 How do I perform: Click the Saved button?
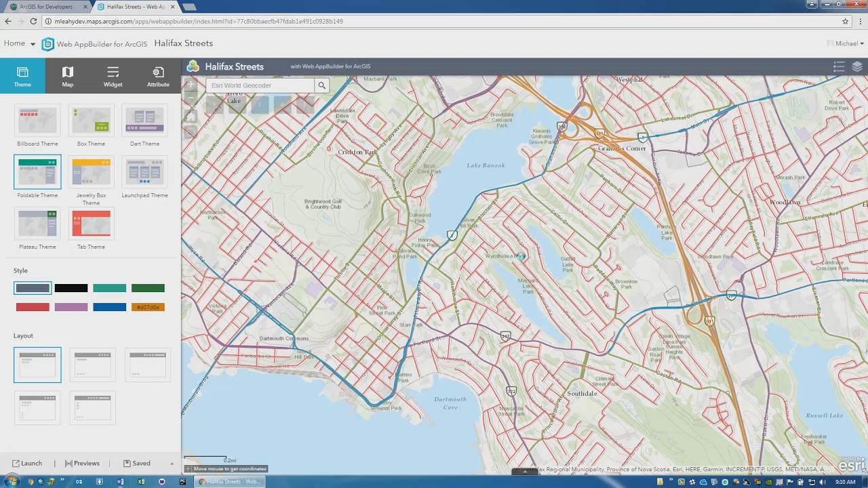click(137, 463)
